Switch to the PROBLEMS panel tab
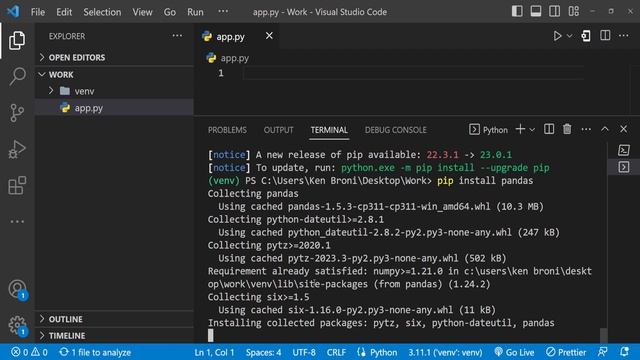The height and width of the screenshot is (360, 640). click(227, 130)
